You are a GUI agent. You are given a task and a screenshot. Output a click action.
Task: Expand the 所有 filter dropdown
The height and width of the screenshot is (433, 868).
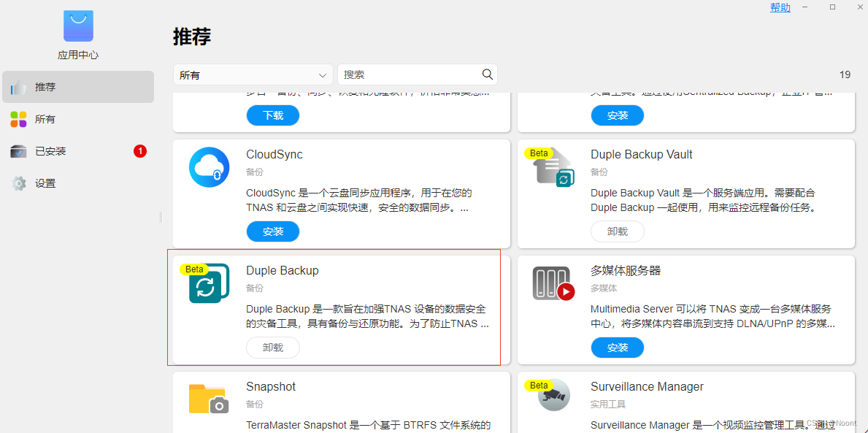[253, 74]
